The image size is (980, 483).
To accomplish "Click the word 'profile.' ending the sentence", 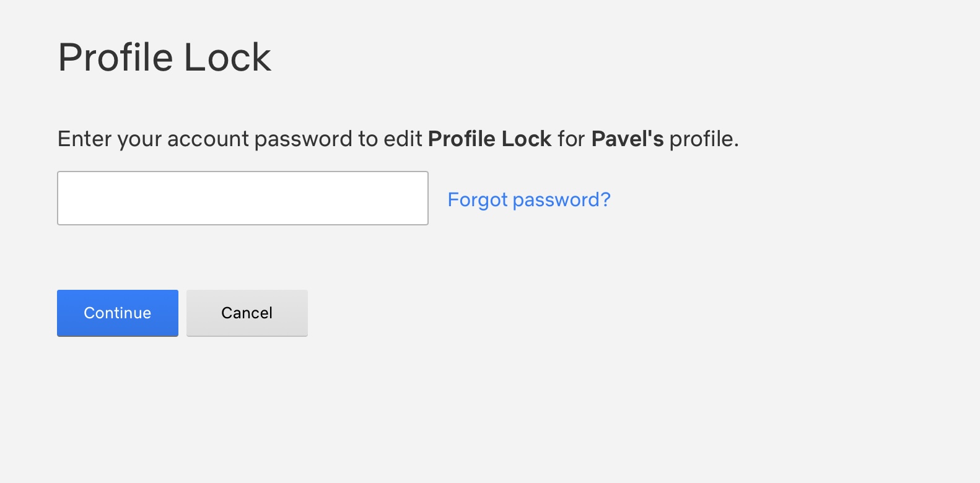I will click(704, 139).
